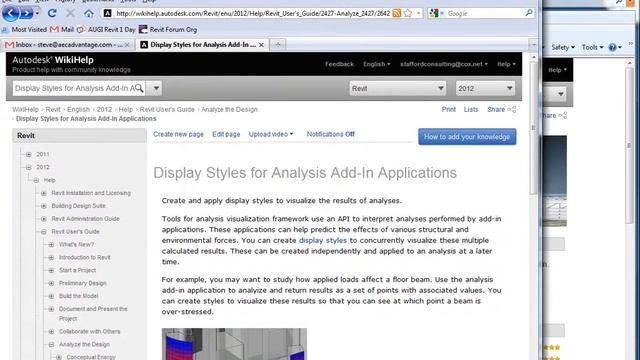Click in the Google search box

(x=485, y=13)
